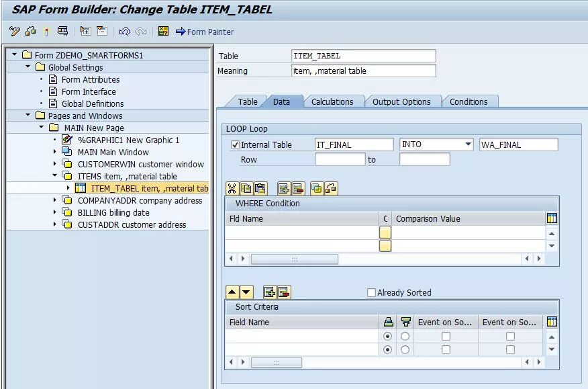
Task: Click the Append OR group icon
Action: (x=317, y=189)
